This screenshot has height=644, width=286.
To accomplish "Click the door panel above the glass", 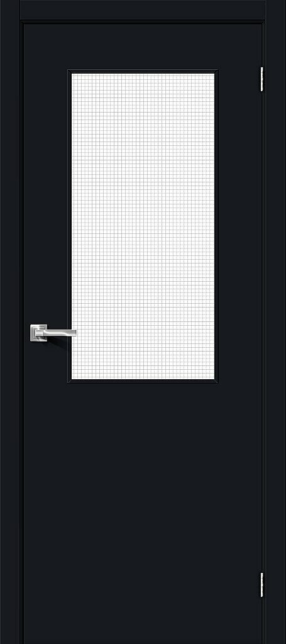I will pos(143,47).
